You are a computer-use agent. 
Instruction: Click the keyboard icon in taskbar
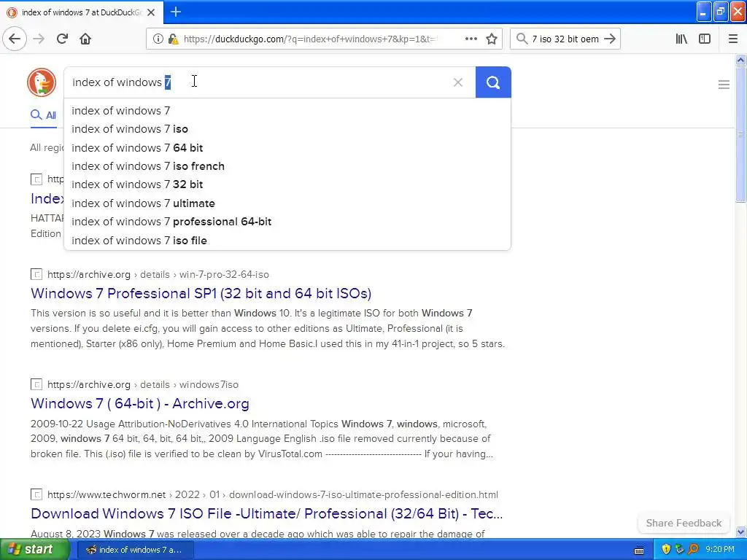[x=639, y=550]
